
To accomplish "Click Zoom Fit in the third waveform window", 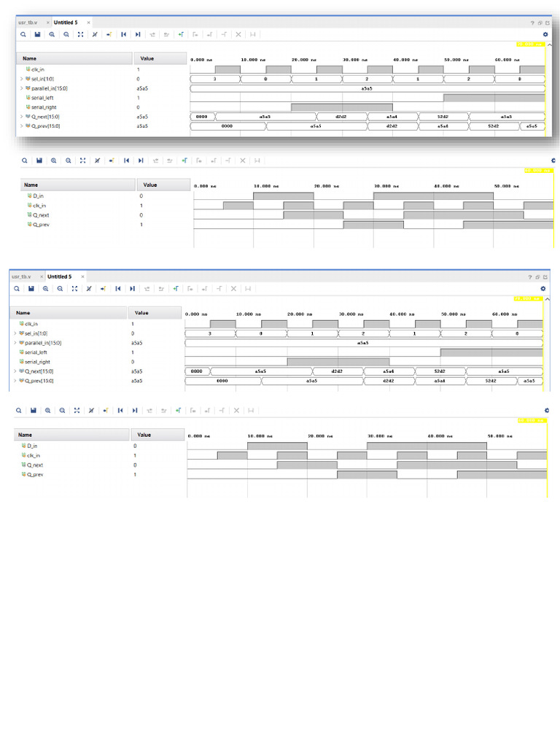I will pyautogui.click(x=74, y=289).
